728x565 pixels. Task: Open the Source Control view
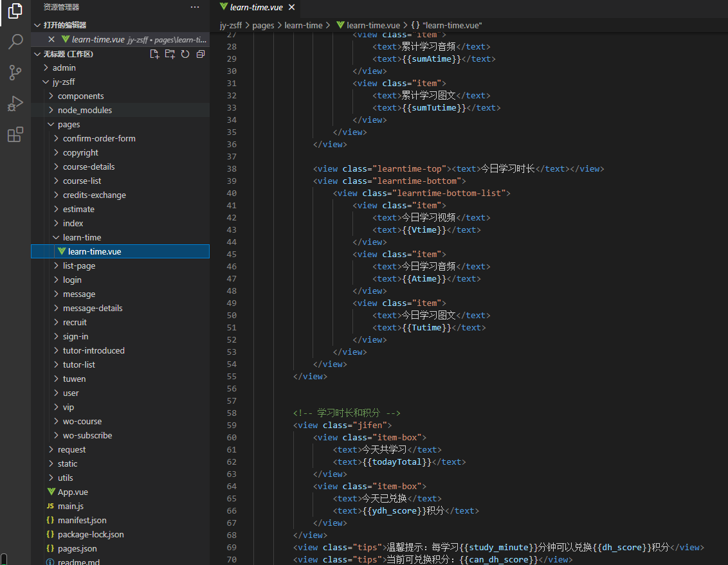pyautogui.click(x=15, y=73)
